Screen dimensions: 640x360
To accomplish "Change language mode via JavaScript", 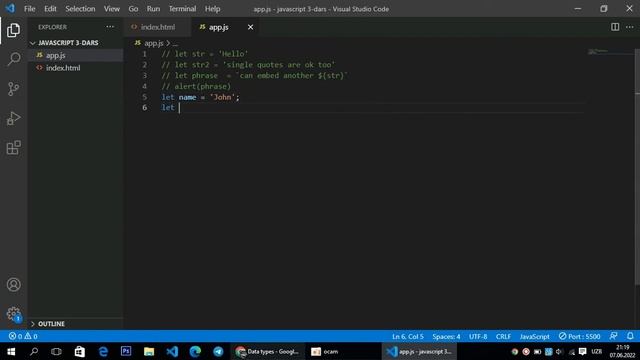I will [534, 336].
